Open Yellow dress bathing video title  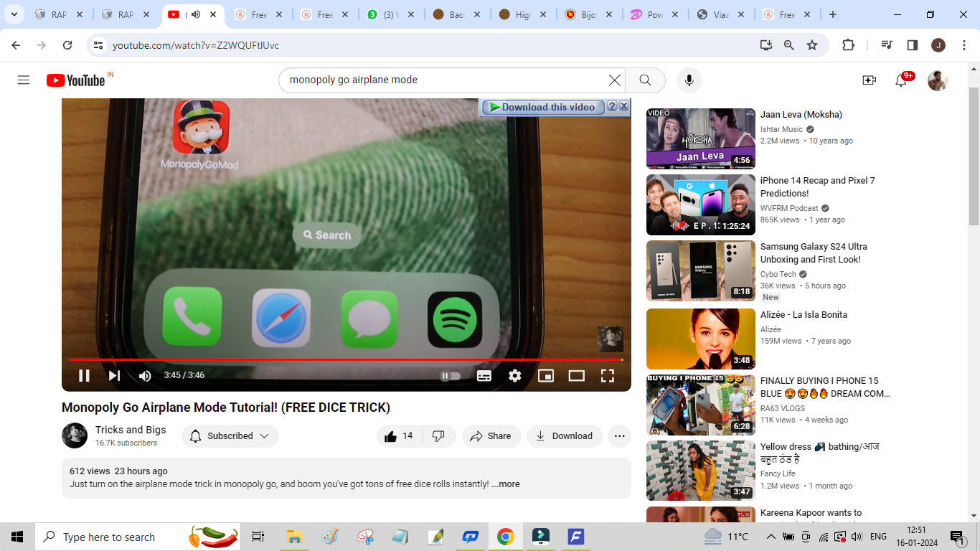pyautogui.click(x=820, y=453)
